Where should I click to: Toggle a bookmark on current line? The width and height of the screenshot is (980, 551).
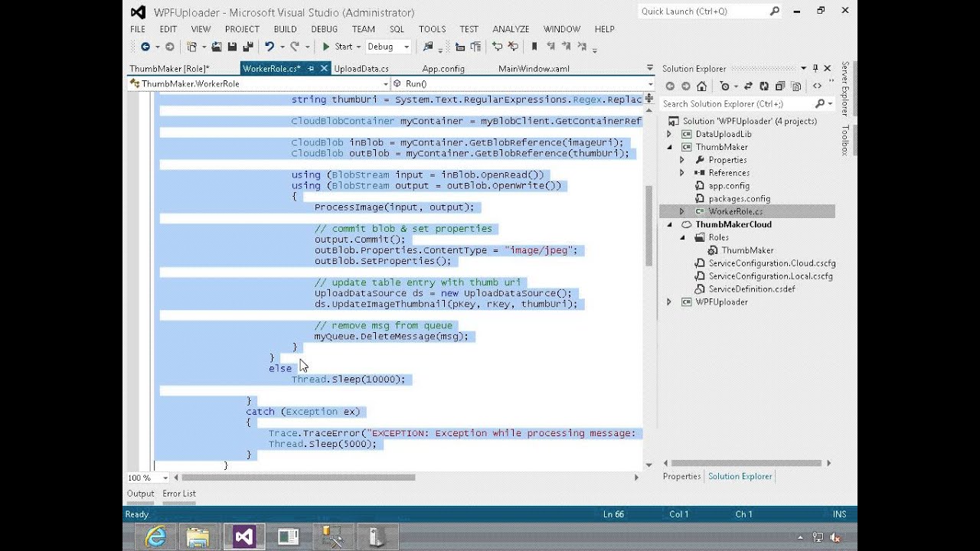click(x=534, y=47)
